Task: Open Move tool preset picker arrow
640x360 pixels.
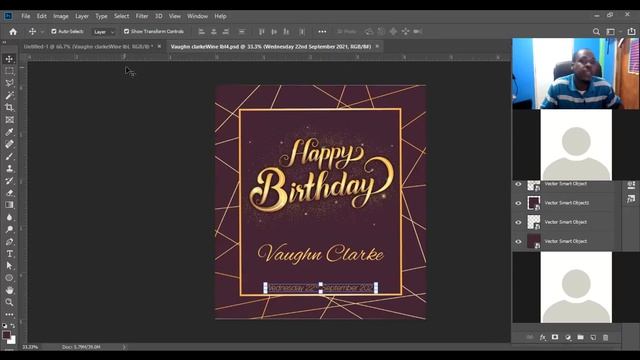Action: (42, 32)
